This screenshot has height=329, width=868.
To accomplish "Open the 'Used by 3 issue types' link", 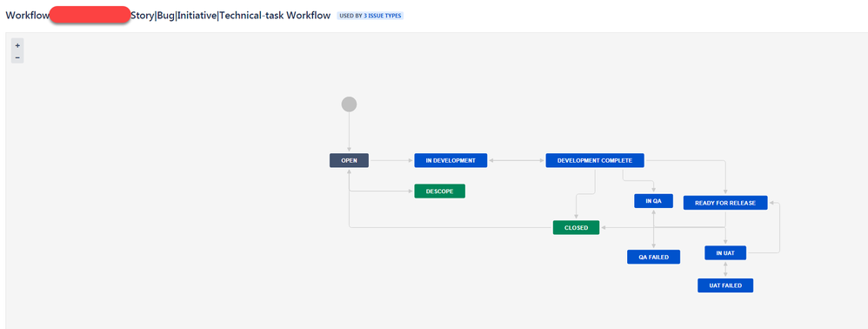I will tap(371, 16).
